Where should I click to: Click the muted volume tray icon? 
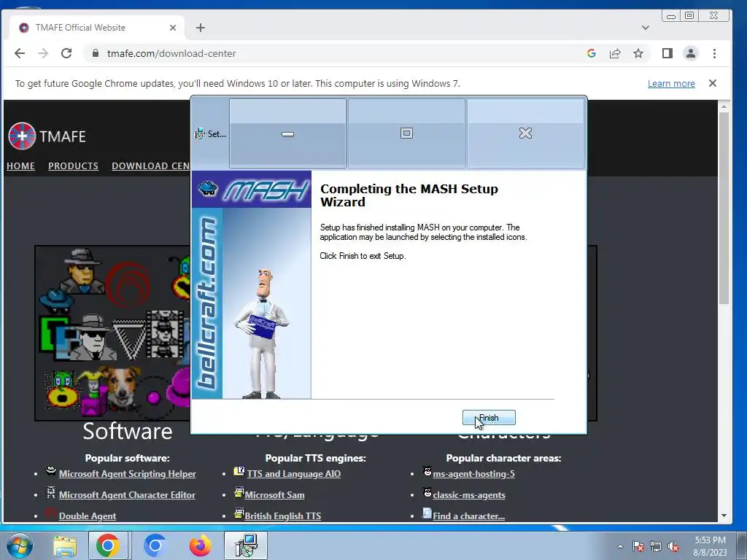(673, 547)
